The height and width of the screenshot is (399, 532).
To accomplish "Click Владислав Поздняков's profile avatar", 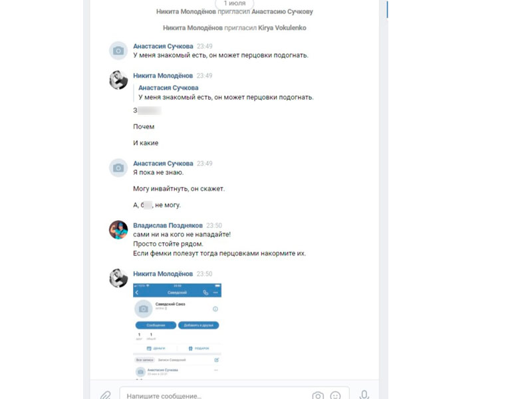I will point(118,229).
